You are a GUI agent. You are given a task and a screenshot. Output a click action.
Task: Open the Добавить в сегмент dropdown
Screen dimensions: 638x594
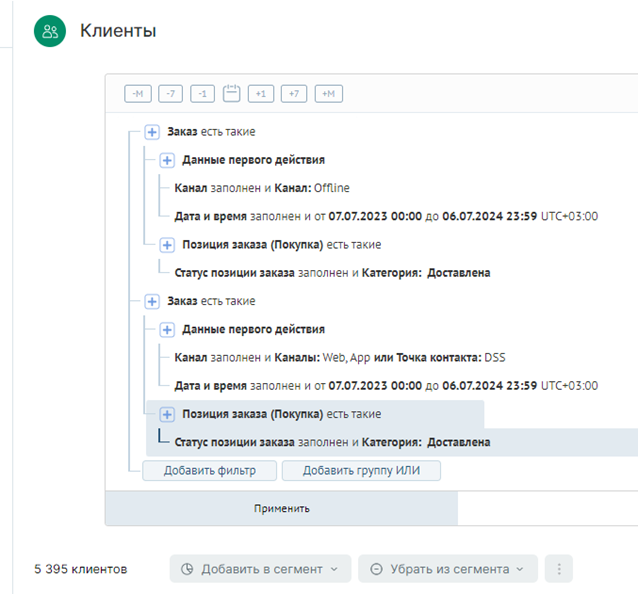(x=260, y=569)
